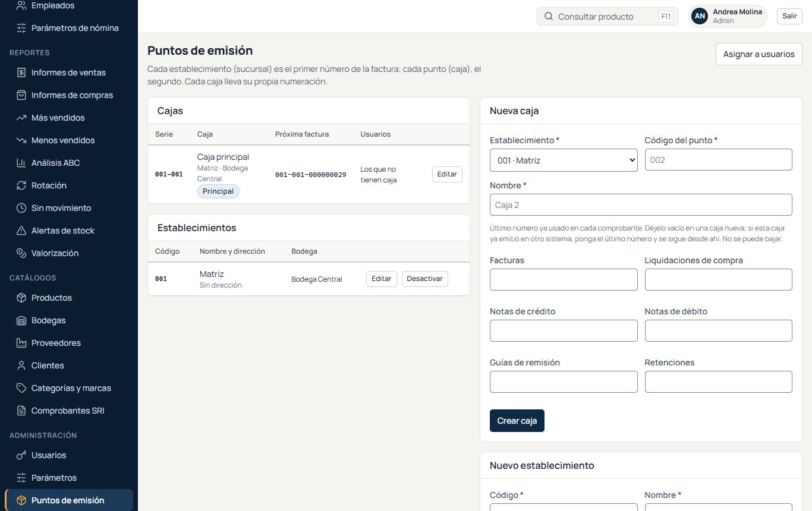
Task: Click the Valorización coins icon
Action: (x=21, y=253)
